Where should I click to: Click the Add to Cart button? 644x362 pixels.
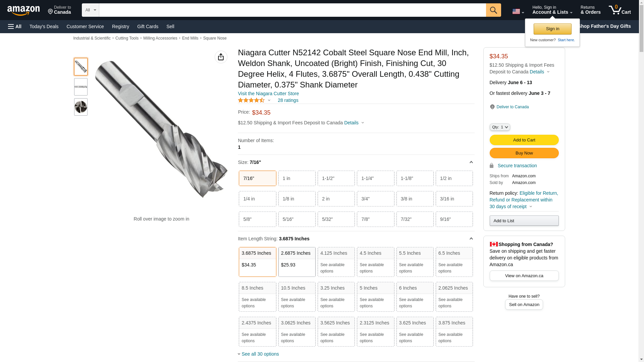[524, 140]
